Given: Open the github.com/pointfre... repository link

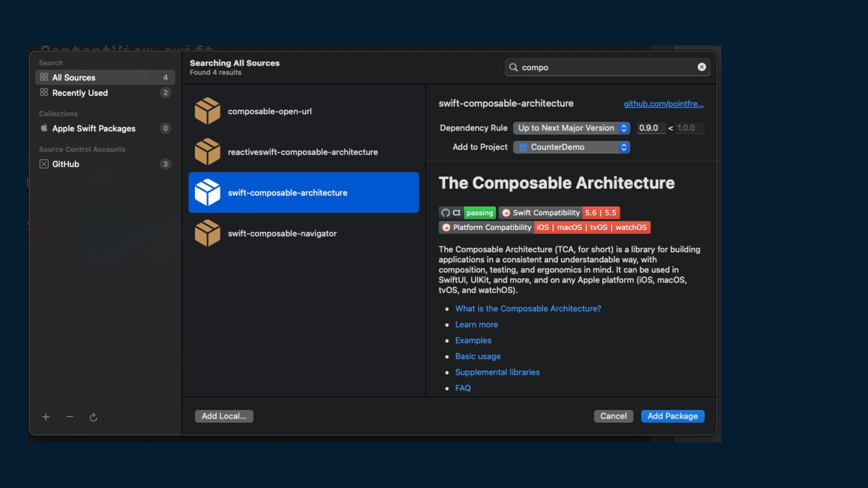Looking at the screenshot, I should click(x=664, y=103).
